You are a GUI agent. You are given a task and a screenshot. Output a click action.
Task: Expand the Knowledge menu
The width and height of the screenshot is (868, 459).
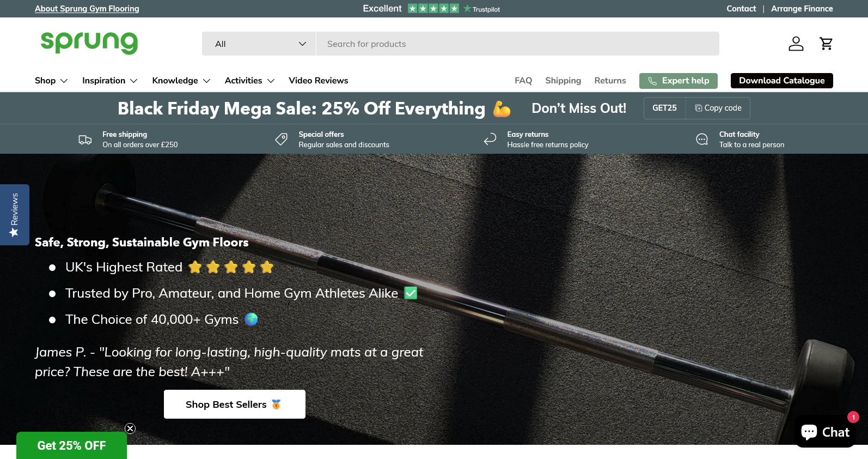click(x=181, y=81)
